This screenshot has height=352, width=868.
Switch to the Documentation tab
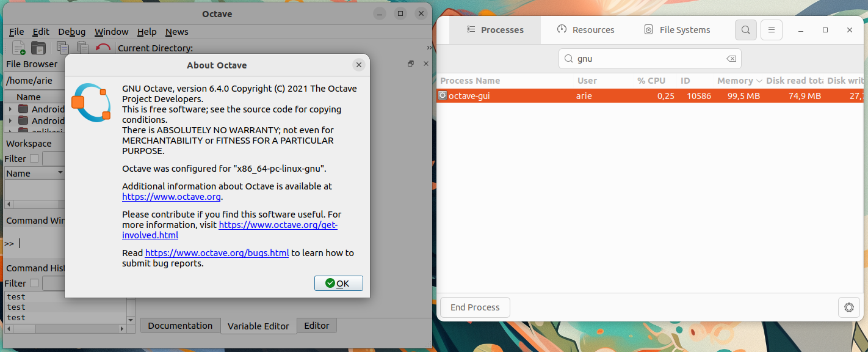(180, 326)
